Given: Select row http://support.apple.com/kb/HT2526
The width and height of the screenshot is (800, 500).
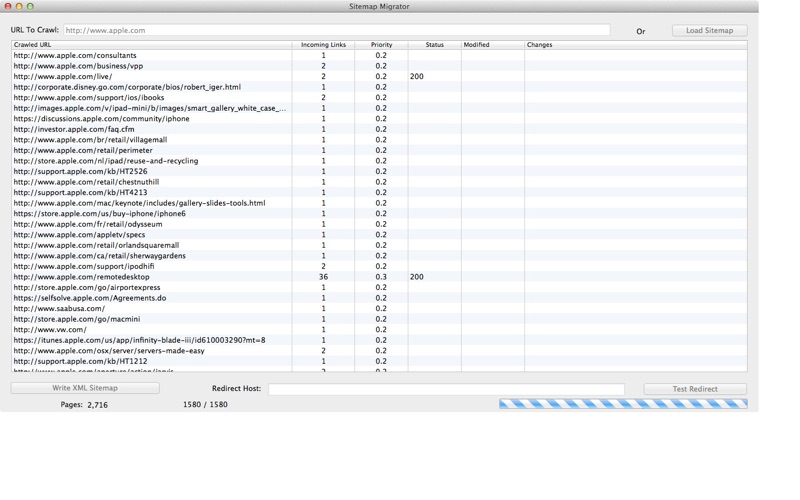Looking at the screenshot, I should pyautogui.click(x=379, y=171).
